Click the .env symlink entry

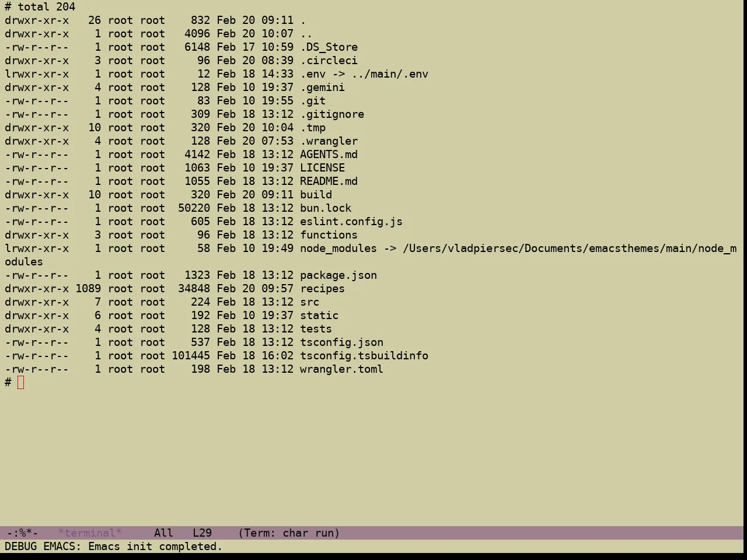click(364, 74)
